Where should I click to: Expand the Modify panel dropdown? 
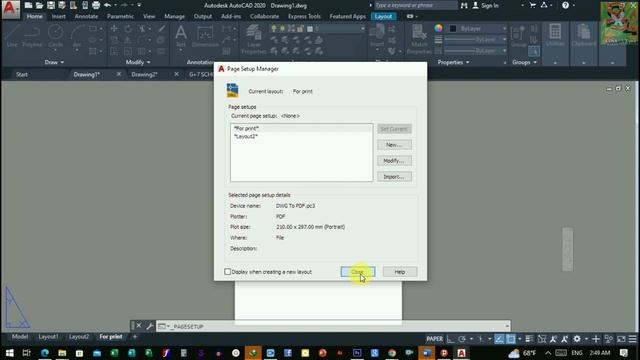(138, 62)
